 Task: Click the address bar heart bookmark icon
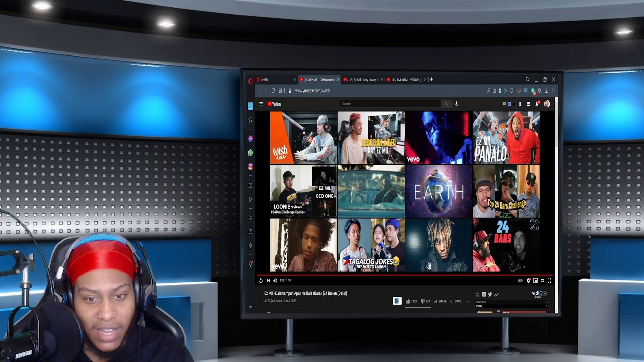pos(511,90)
